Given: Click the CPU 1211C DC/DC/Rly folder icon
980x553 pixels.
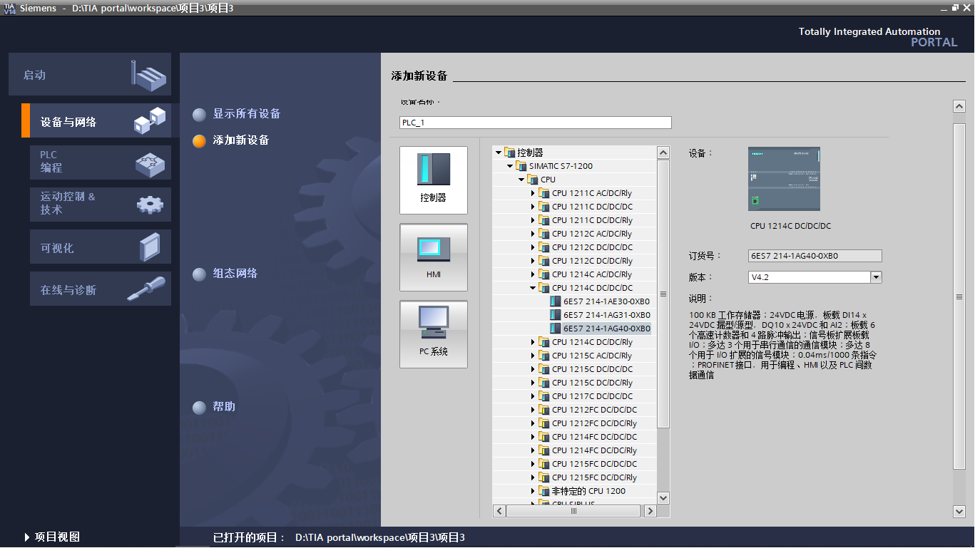Looking at the screenshot, I should point(543,220).
